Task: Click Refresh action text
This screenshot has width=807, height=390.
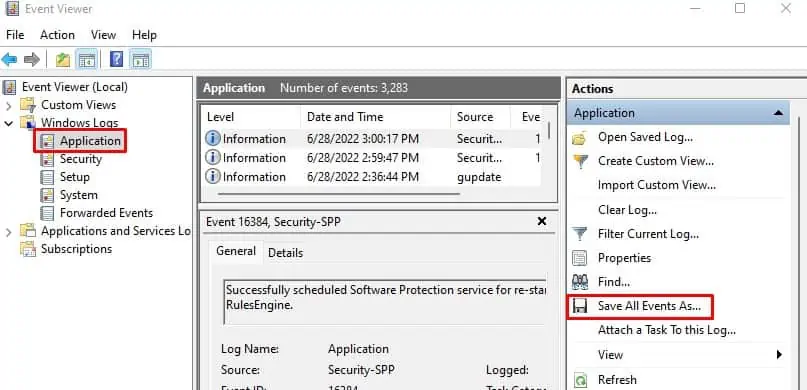Action: pyautogui.click(x=617, y=380)
